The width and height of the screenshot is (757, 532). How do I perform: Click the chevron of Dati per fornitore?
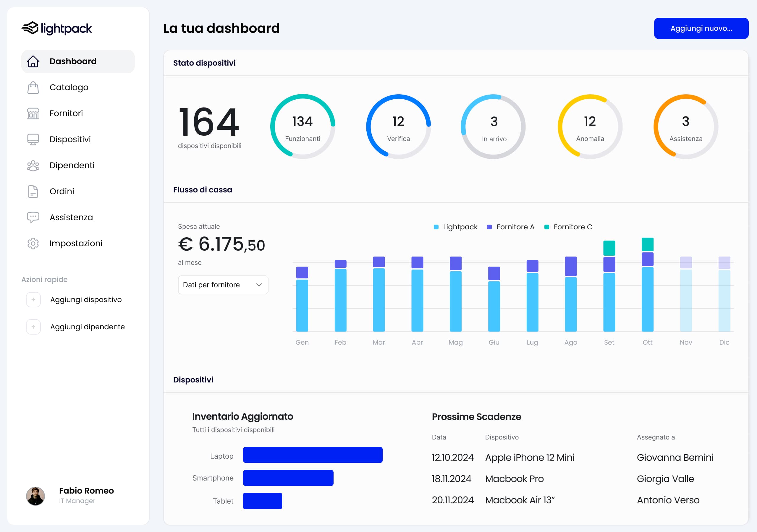click(x=259, y=285)
